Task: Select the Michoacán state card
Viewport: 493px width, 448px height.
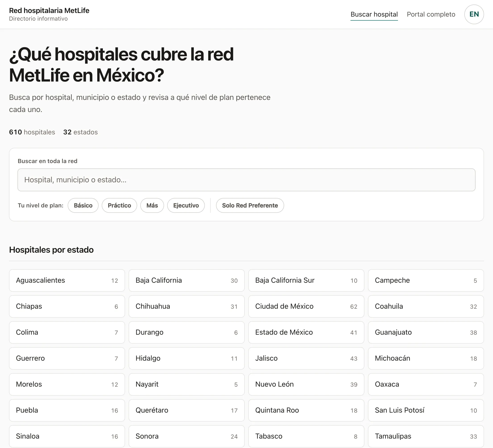Action: tap(426, 358)
